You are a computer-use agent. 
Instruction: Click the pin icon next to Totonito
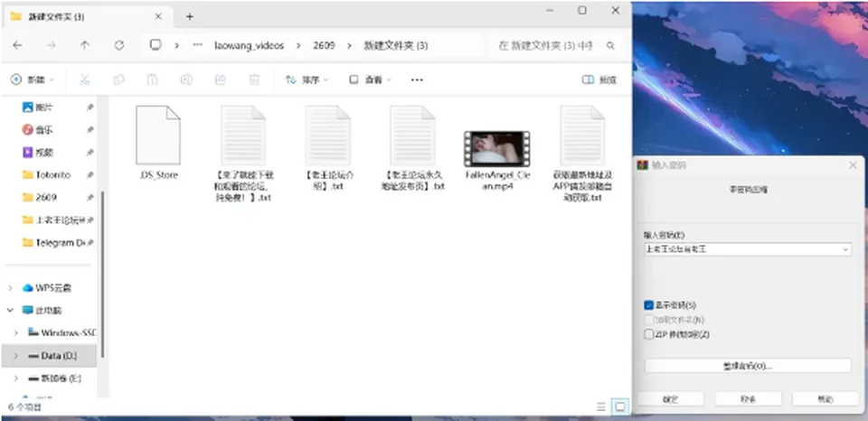pyautogui.click(x=90, y=175)
